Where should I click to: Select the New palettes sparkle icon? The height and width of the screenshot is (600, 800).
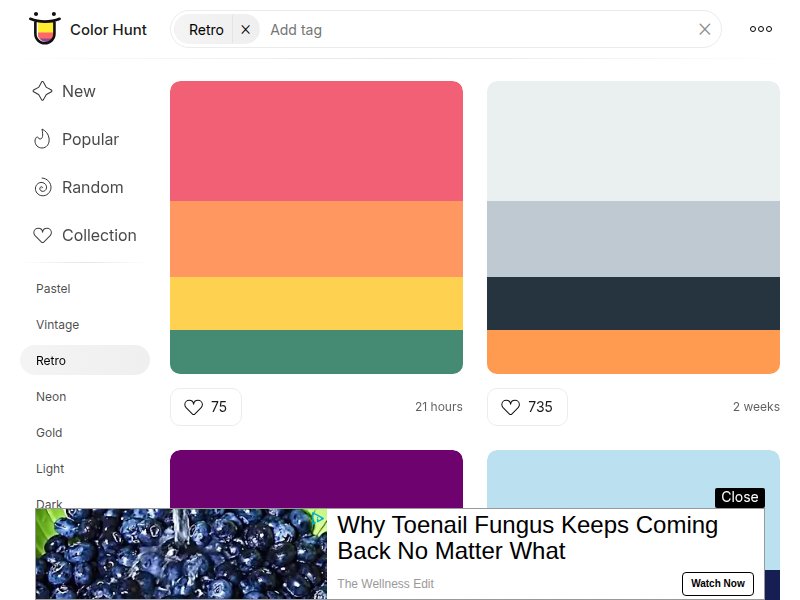(x=42, y=91)
